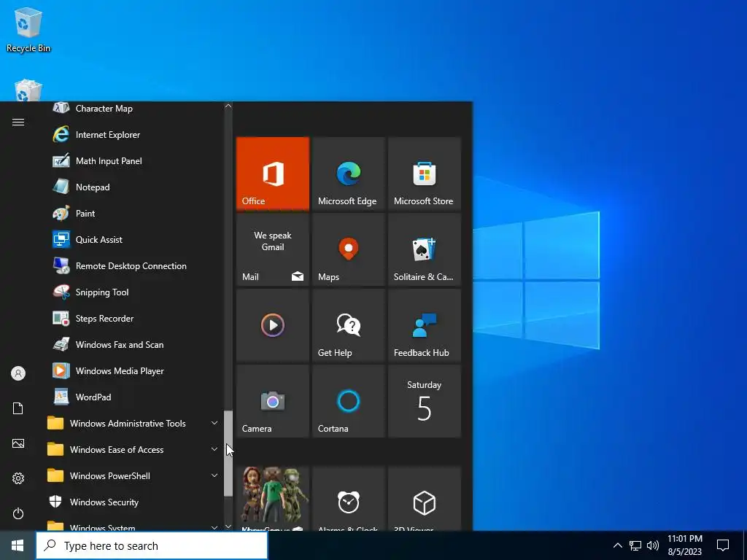
Task: Launch the Solitaire & Casual Games tile
Action: click(424, 249)
